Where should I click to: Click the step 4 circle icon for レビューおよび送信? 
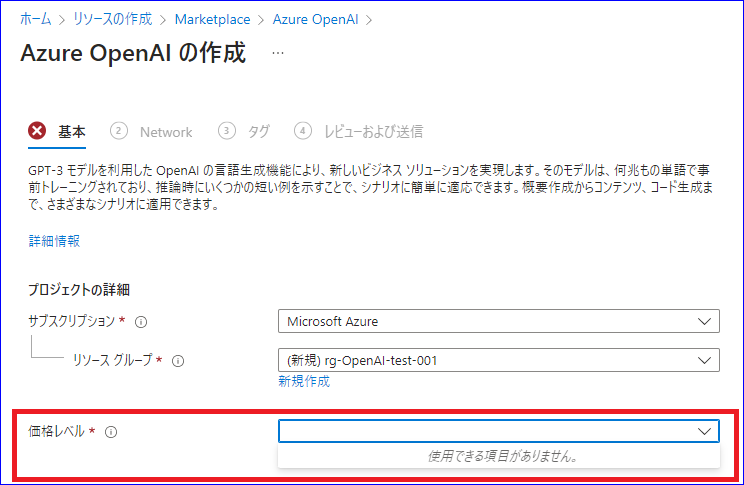(x=303, y=131)
